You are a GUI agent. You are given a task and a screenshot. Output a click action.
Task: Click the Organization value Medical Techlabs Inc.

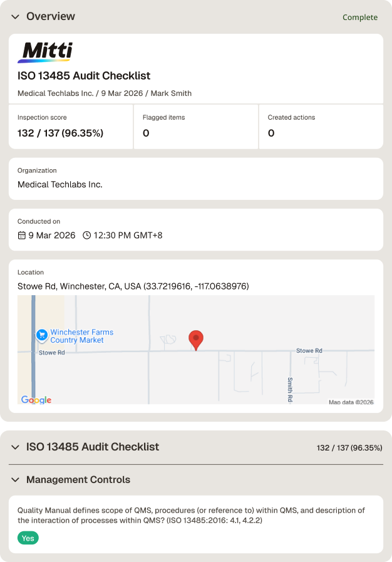pos(60,185)
